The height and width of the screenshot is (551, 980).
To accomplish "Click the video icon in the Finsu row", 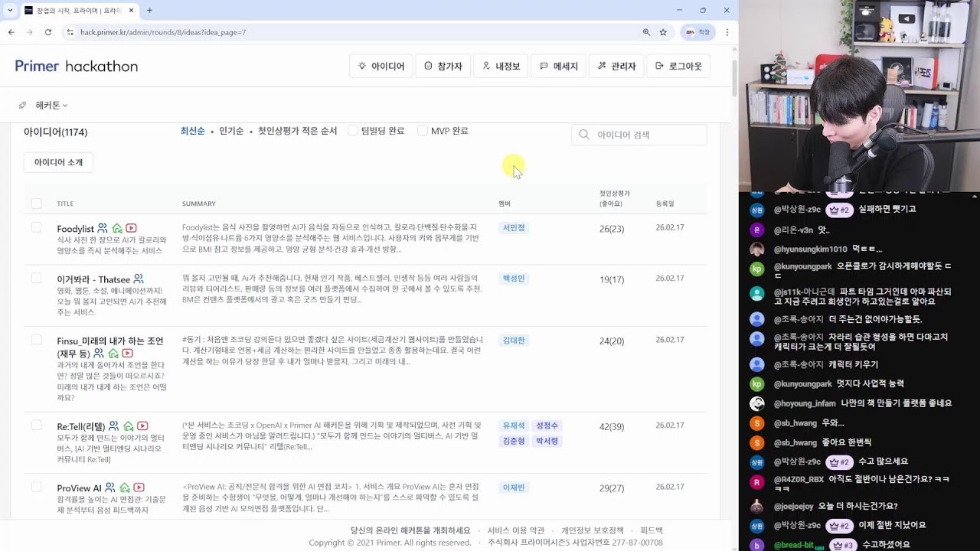I will 128,354.
